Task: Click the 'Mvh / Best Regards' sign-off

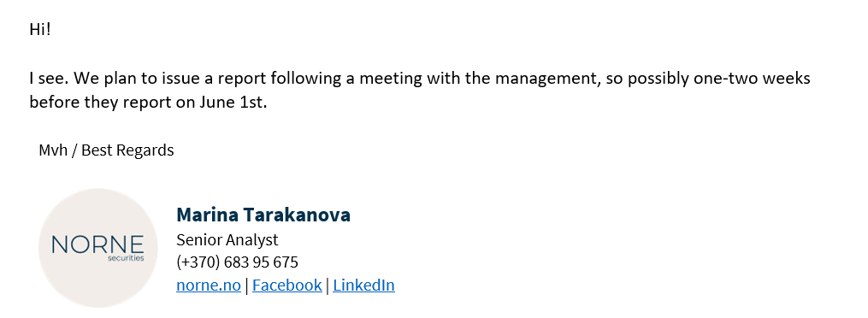Action: coord(106,150)
